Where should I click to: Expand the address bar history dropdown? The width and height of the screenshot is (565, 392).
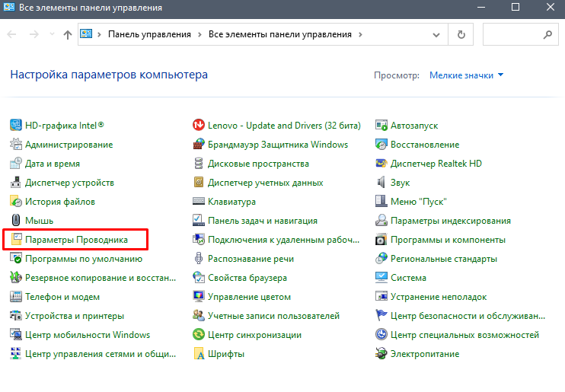436,34
